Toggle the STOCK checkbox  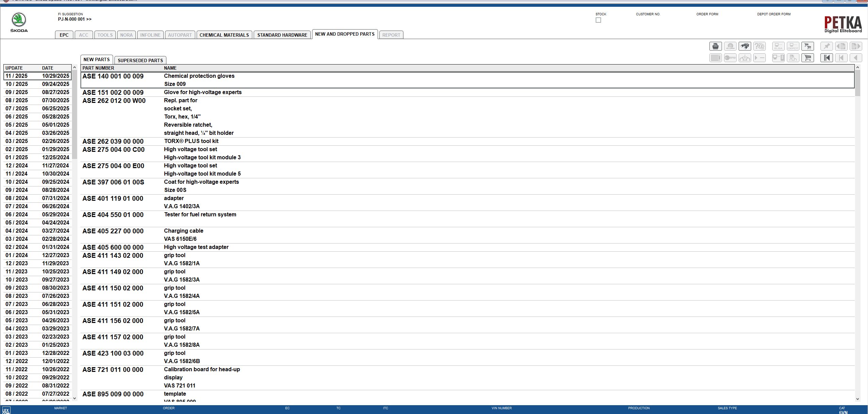598,20
